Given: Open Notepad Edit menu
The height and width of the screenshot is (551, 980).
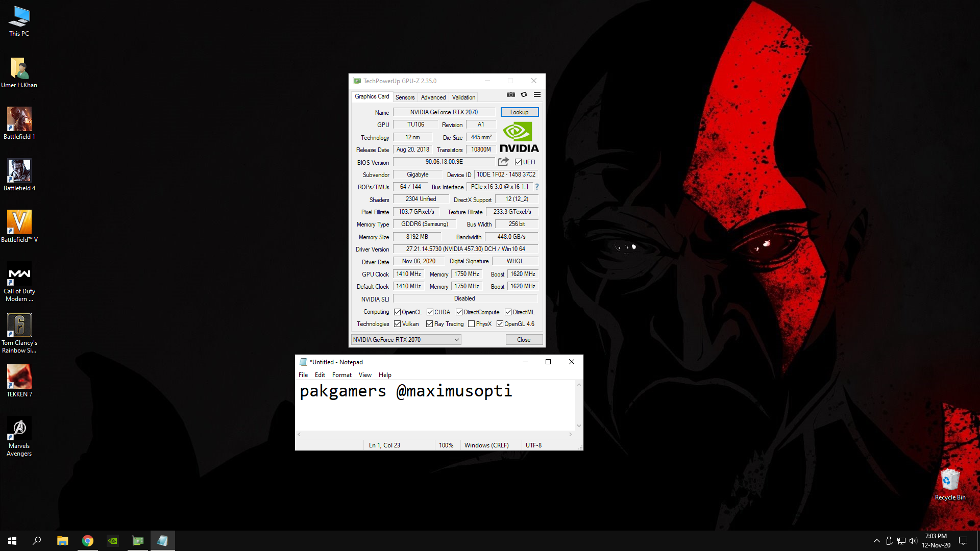Looking at the screenshot, I should click(x=320, y=375).
